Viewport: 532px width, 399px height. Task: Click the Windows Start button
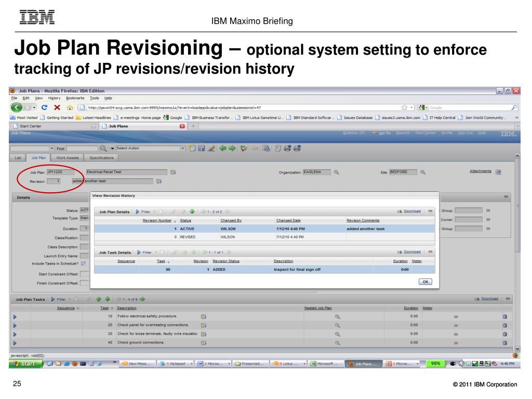[26, 364]
